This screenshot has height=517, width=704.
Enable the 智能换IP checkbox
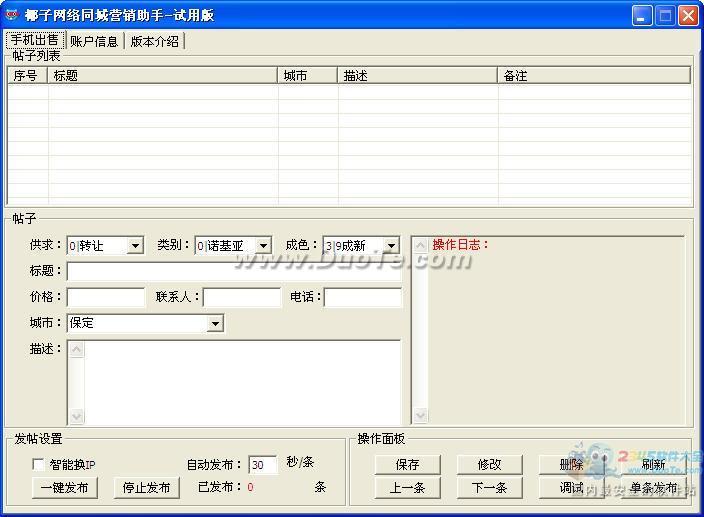38,464
